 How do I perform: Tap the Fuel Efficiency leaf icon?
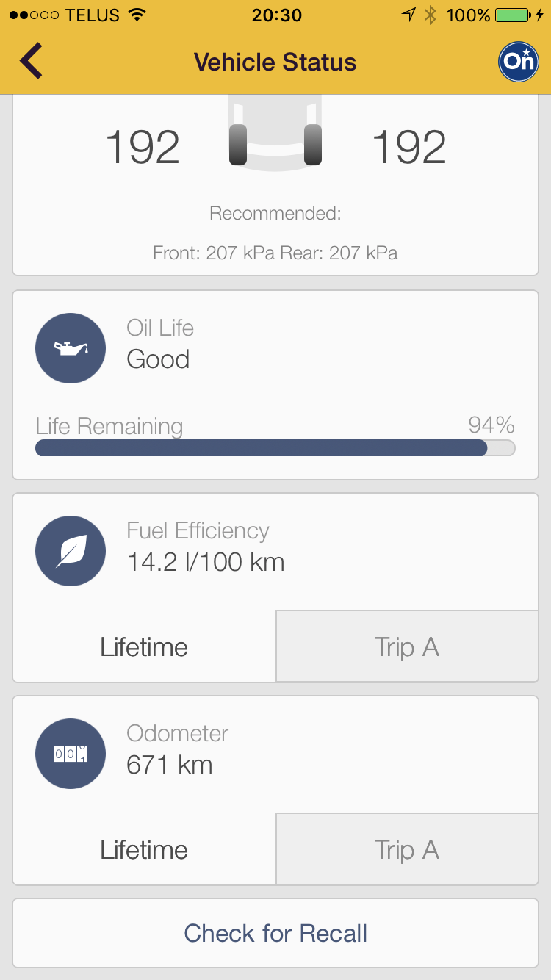tap(71, 551)
